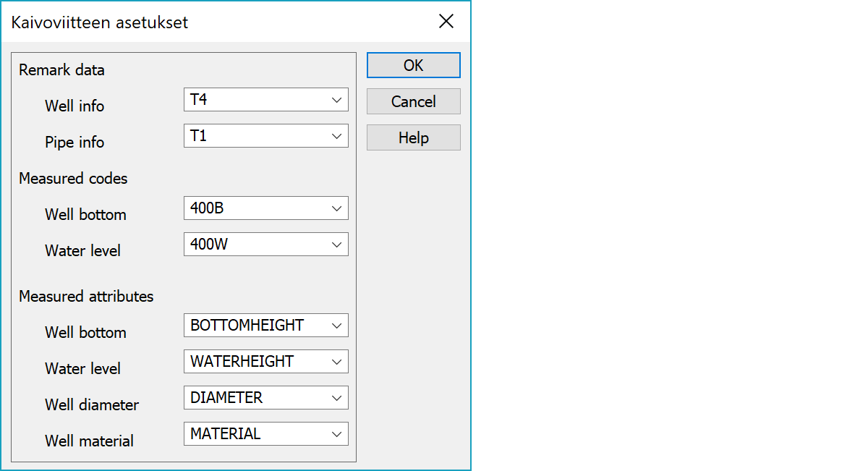The height and width of the screenshot is (471, 868).
Task: Open the Help button
Action: [414, 137]
